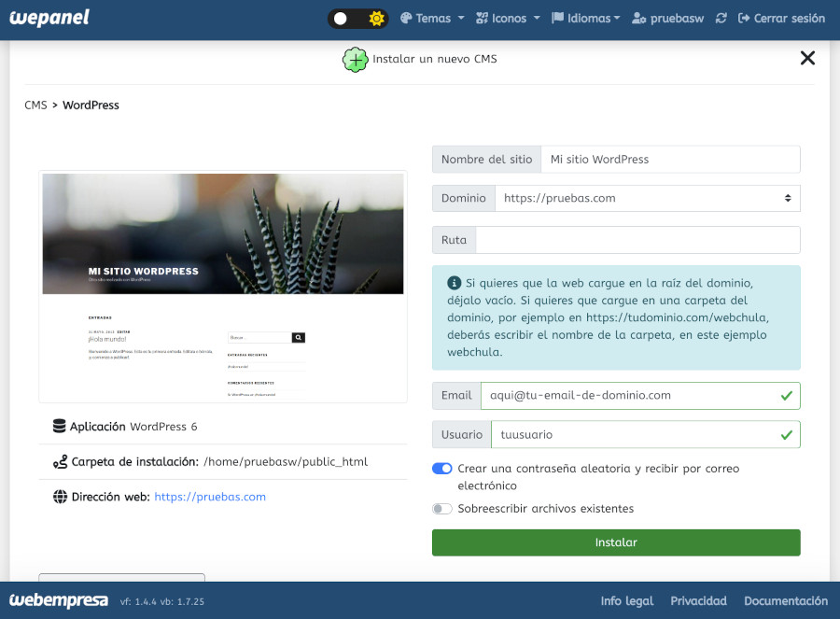Click the wepanel logo
The height and width of the screenshot is (619, 840).
(x=49, y=19)
